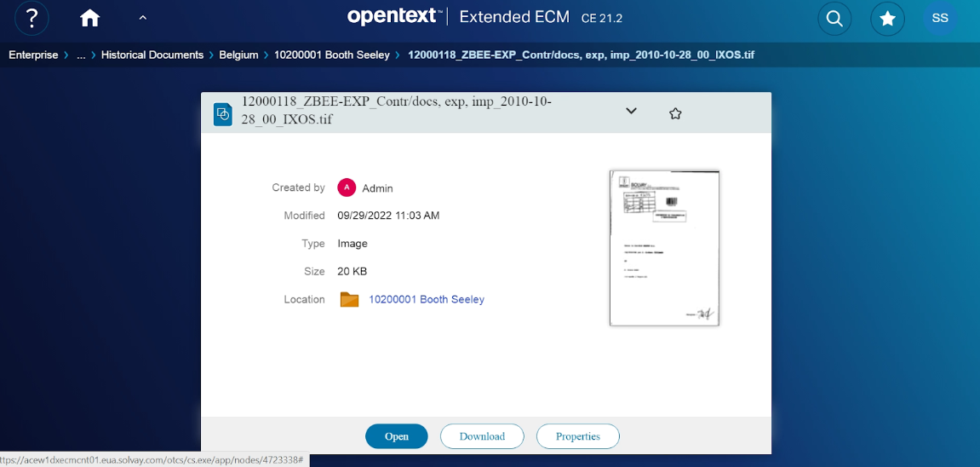This screenshot has height=467, width=980.
Task: Click the Admin user avatar
Action: (x=347, y=187)
